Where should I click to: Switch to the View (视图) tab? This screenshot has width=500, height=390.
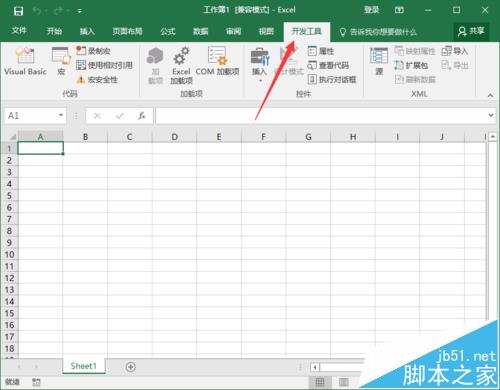point(266,31)
